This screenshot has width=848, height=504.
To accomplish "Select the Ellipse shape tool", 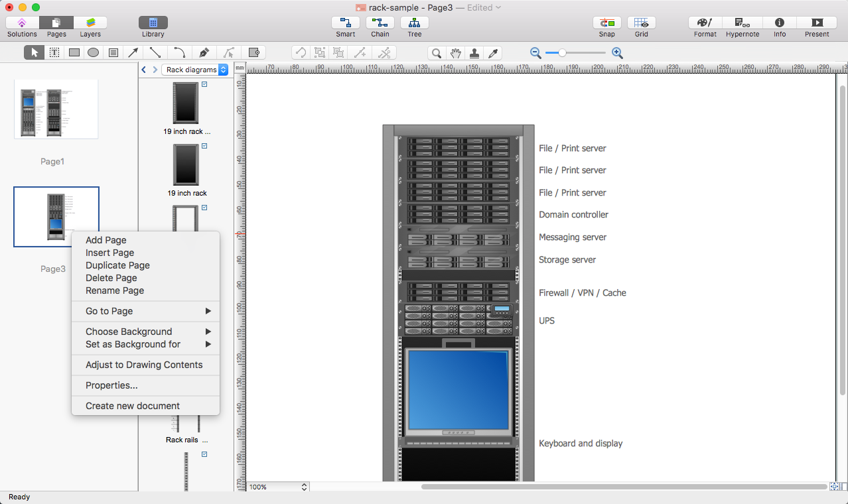I will click(94, 53).
